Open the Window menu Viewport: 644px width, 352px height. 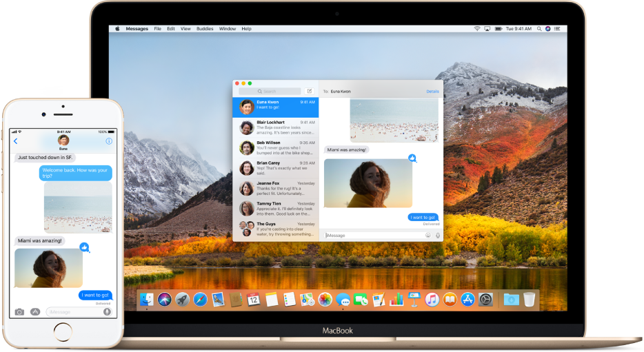[x=228, y=29]
